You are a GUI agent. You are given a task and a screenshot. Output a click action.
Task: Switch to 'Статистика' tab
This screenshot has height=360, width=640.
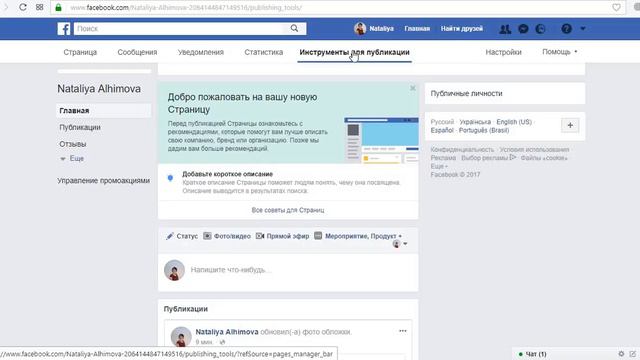(x=264, y=52)
